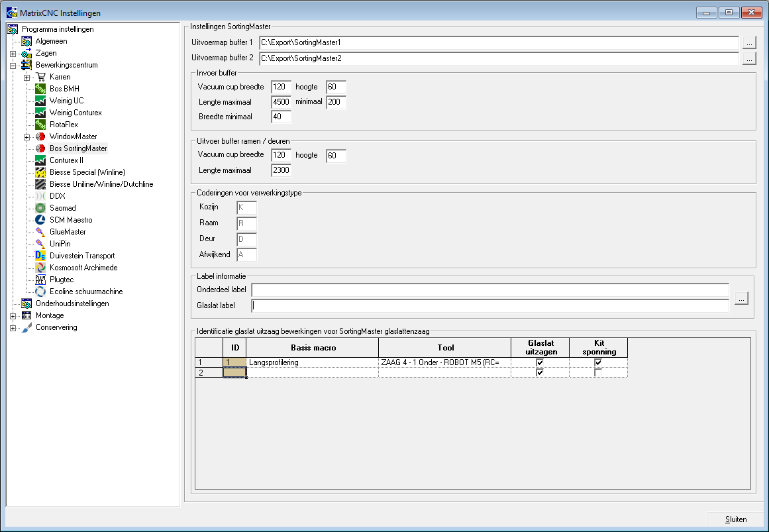The height and width of the screenshot is (532, 769).
Task: Select the Ecoline schuurmachine icon
Action: pos(40,292)
